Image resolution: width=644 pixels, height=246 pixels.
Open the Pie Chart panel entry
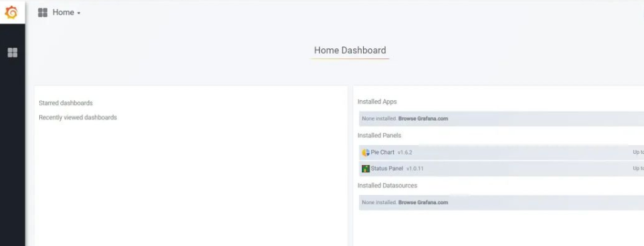(x=501, y=153)
